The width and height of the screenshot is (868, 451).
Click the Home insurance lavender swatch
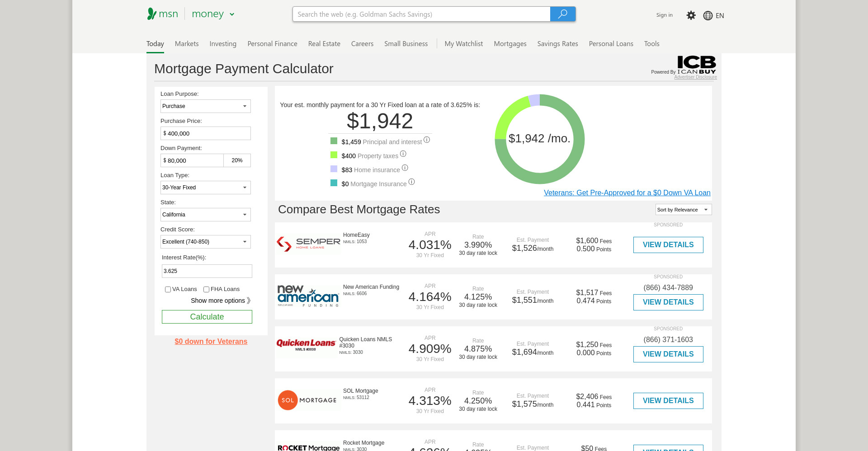pyautogui.click(x=334, y=169)
